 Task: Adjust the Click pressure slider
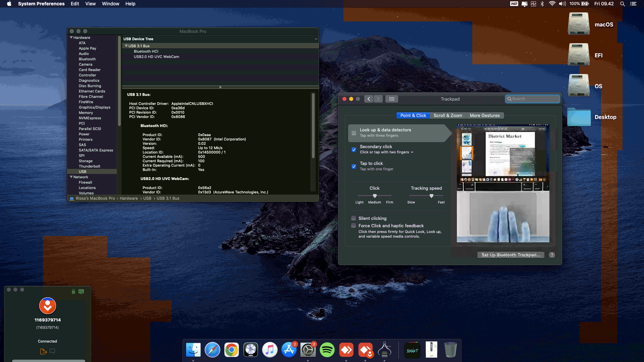[x=375, y=196]
